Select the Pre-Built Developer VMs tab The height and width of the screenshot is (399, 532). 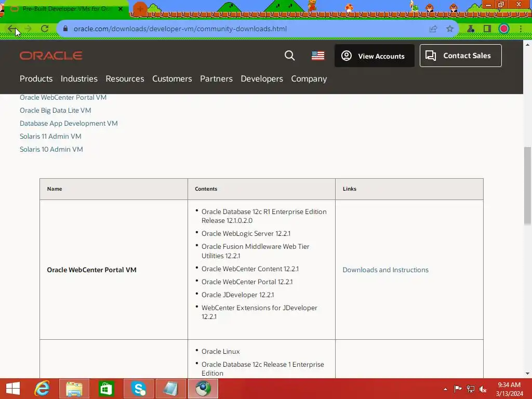pos(66,9)
